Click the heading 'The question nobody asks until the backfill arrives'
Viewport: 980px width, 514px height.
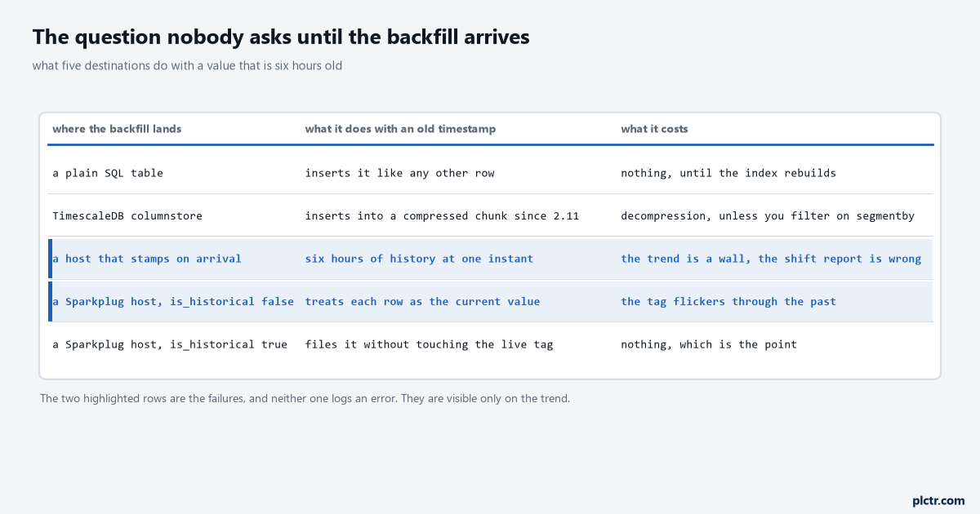pyautogui.click(x=281, y=38)
